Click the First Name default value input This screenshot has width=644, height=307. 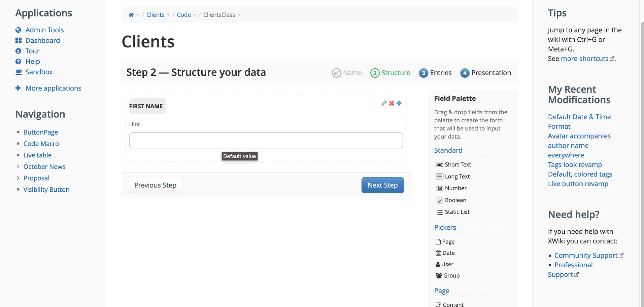click(x=266, y=140)
